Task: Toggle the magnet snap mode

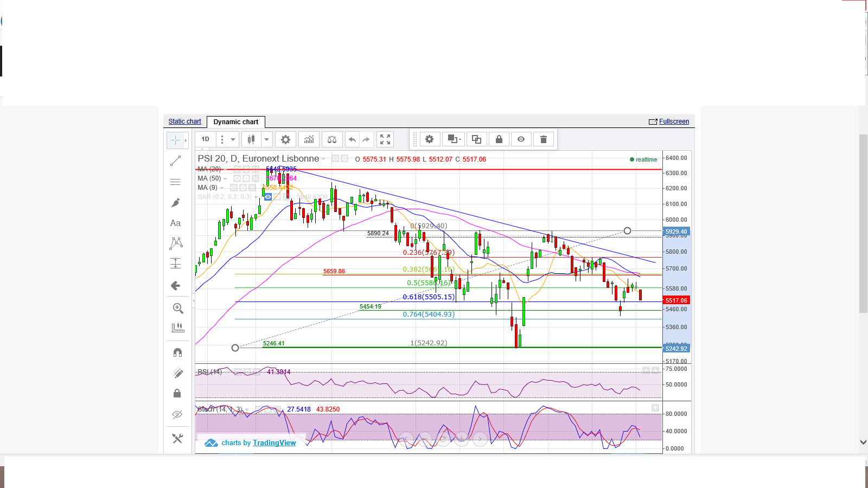Action: click(177, 352)
